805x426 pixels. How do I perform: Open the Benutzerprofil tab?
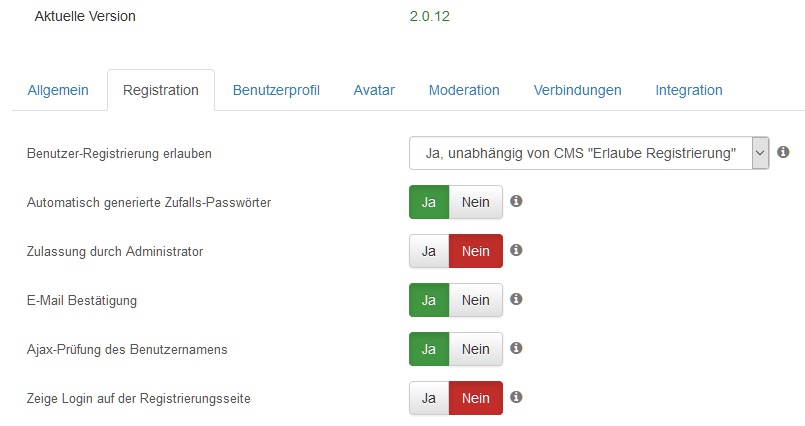coord(276,90)
